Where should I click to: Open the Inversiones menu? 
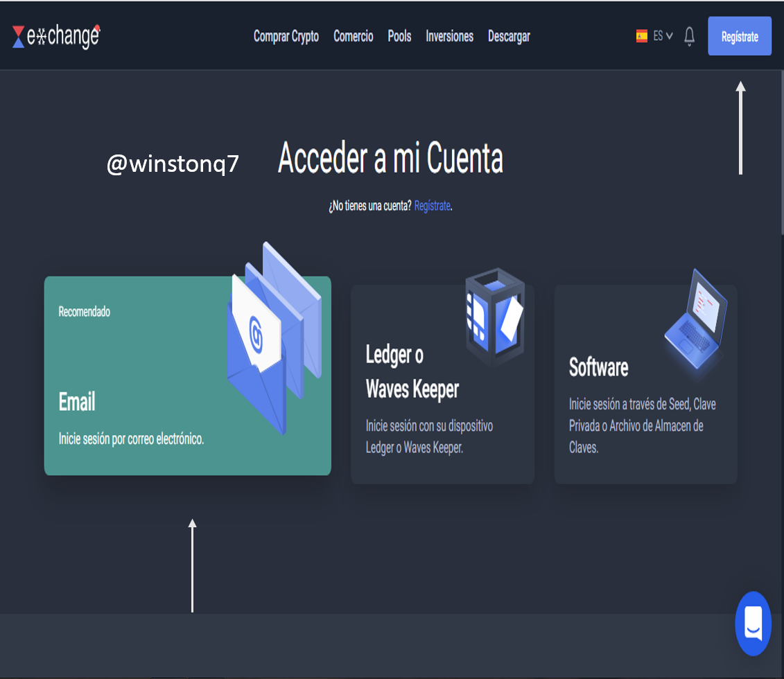pyautogui.click(x=449, y=37)
